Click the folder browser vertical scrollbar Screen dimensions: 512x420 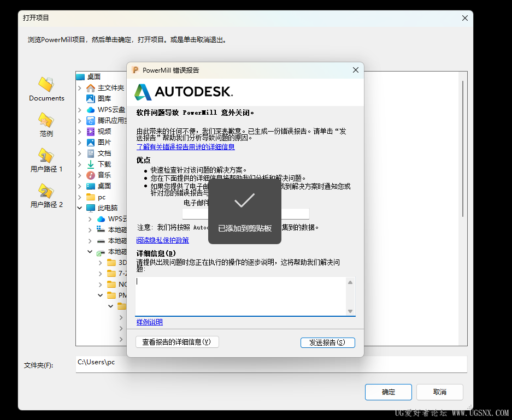tap(463, 149)
